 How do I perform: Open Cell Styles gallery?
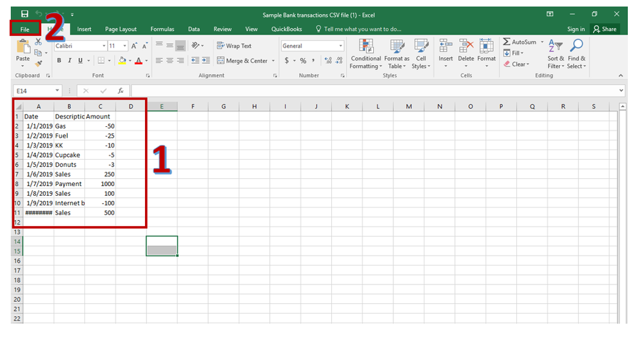click(x=421, y=54)
